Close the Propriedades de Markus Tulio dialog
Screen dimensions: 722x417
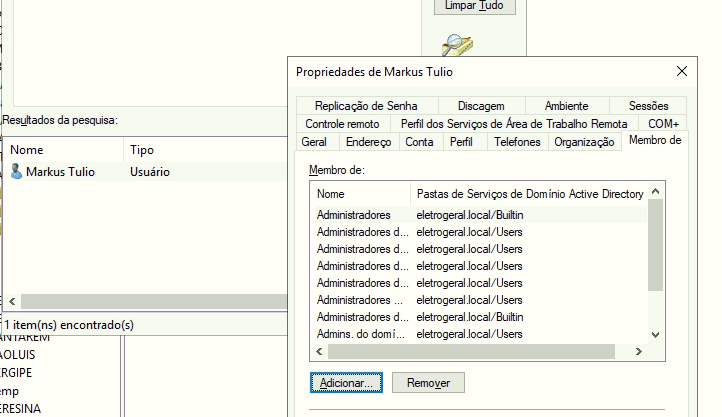coord(682,71)
